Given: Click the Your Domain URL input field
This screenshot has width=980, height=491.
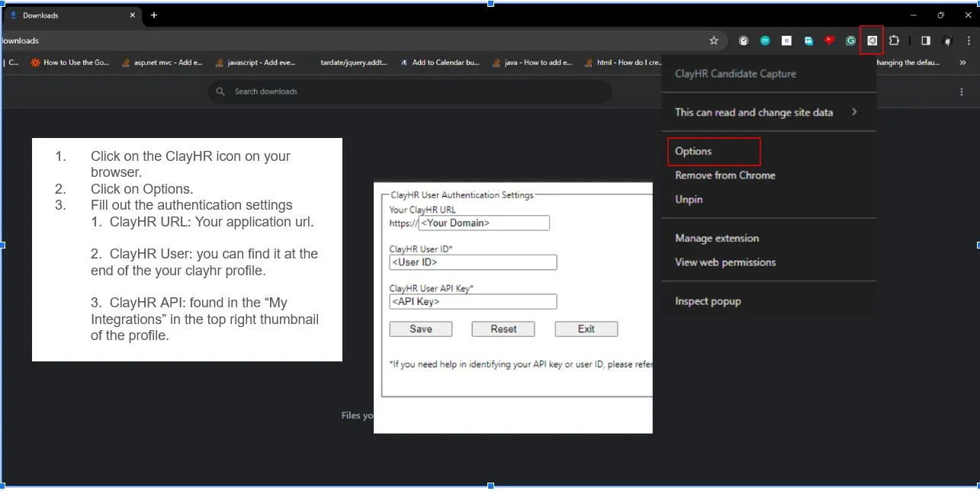Looking at the screenshot, I should pos(484,223).
